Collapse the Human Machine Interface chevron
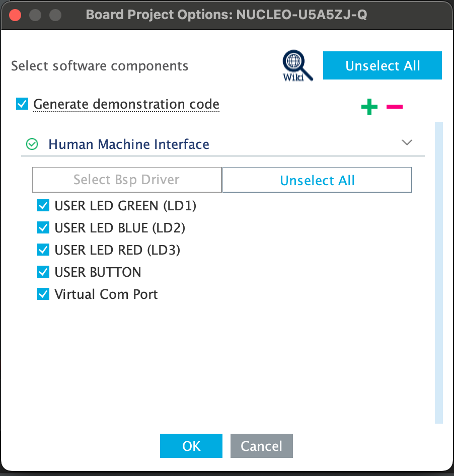Viewport: 454px width, 476px height. tap(407, 142)
